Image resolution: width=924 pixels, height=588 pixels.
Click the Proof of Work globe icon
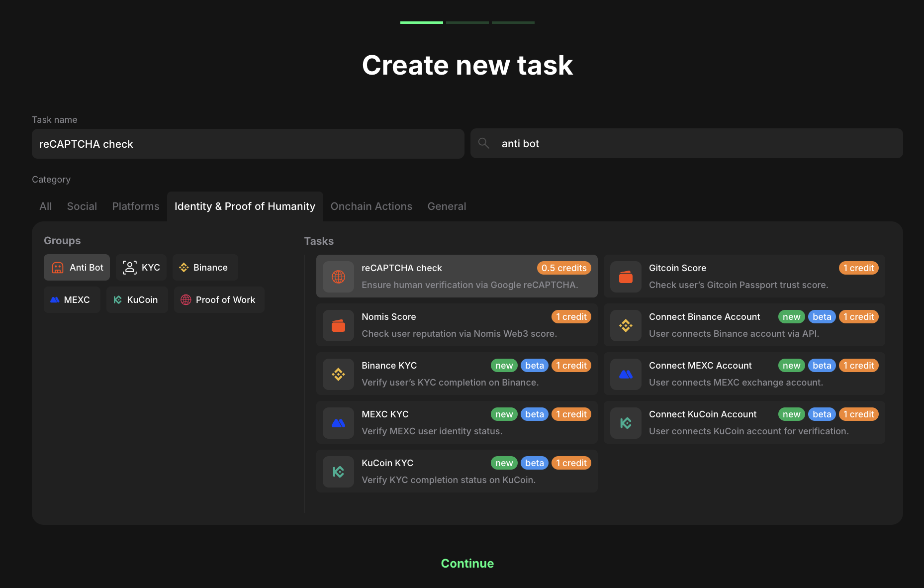click(x=186, y=300)
